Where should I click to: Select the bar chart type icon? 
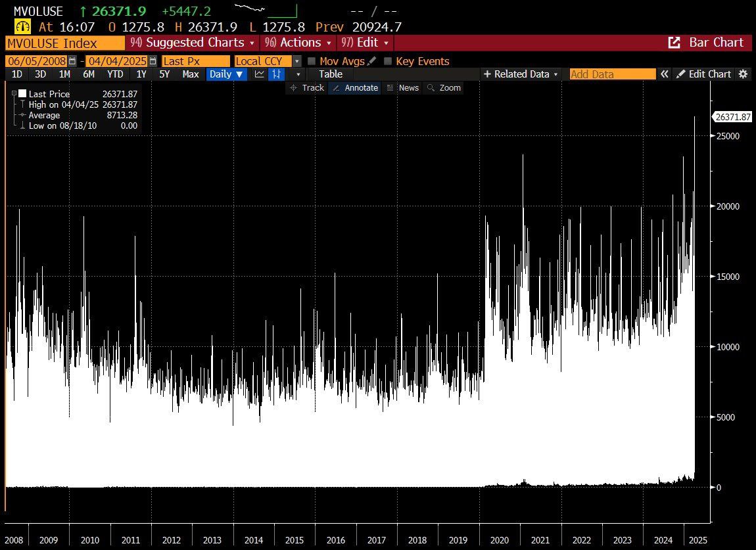point(277,74)
